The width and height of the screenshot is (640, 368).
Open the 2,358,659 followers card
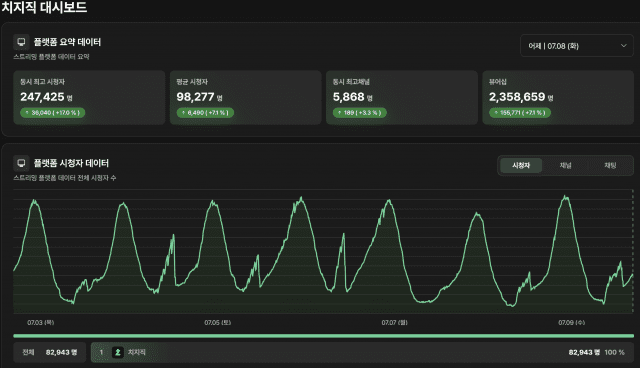click(558, 98)
